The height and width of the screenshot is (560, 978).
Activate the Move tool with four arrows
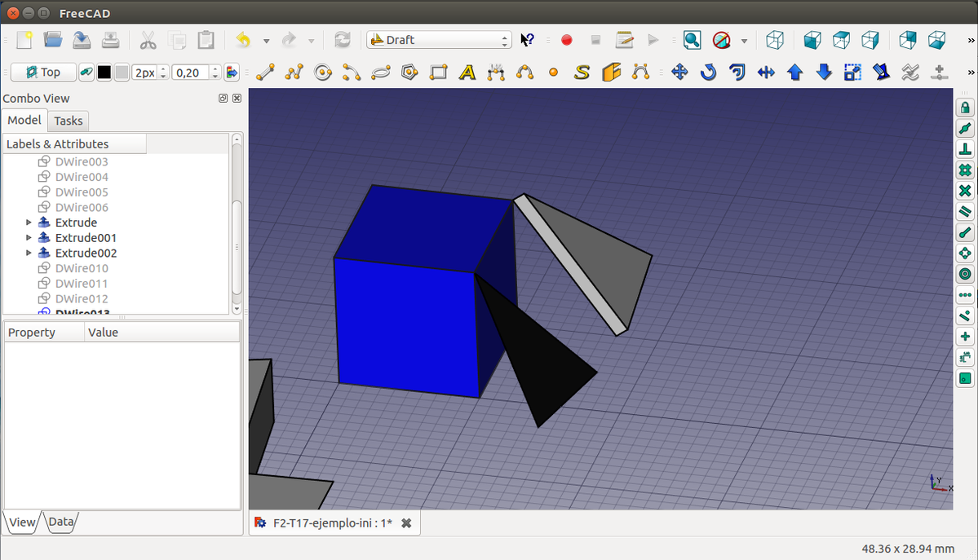coord(679,73)
